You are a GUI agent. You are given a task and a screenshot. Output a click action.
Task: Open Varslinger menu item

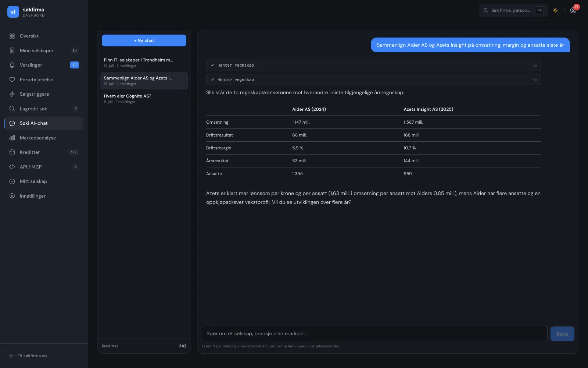(44, 65)
